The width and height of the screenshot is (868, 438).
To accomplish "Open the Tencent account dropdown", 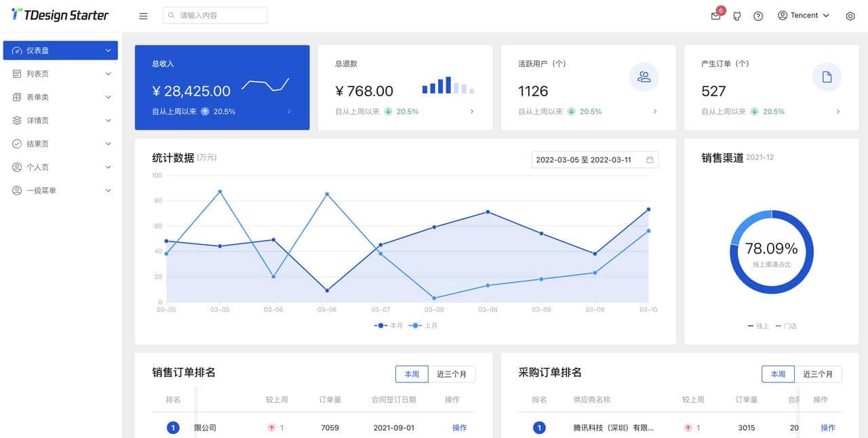I will coord(804,15).
